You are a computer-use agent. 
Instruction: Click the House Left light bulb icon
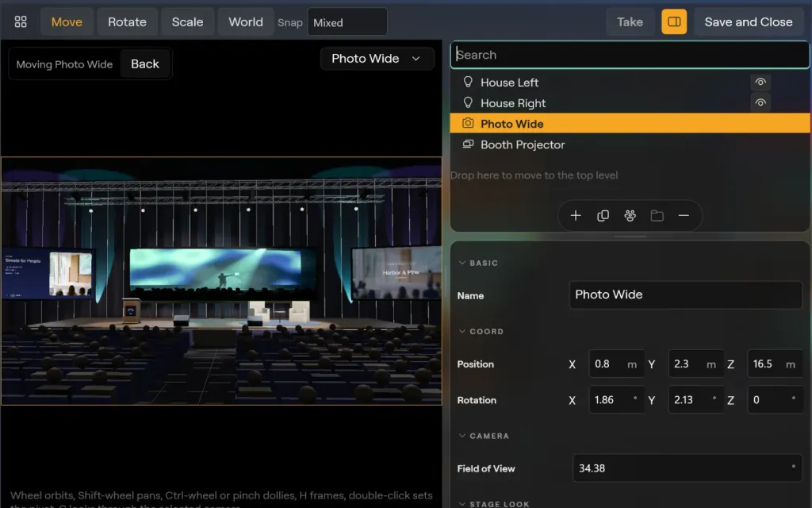point(468,82)
